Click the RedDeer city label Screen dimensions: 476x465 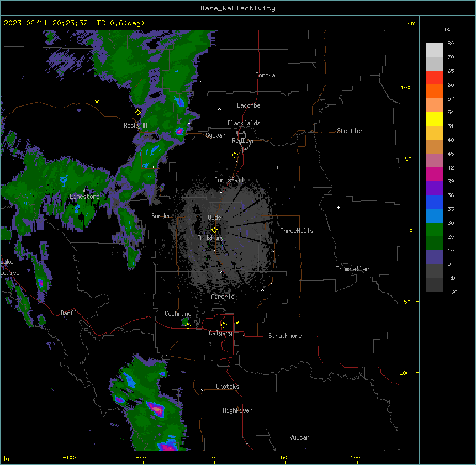(243, 141)
